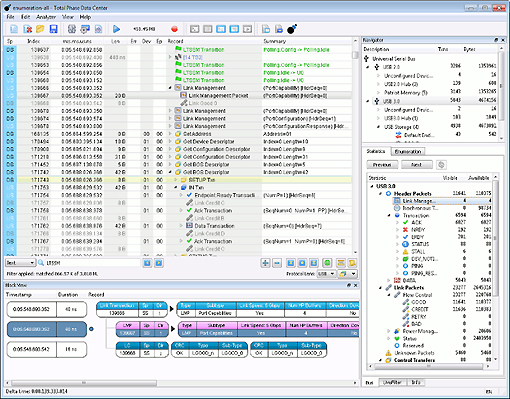
Task: Switch to the Statistics tab
Action: (x=376, y=151)
